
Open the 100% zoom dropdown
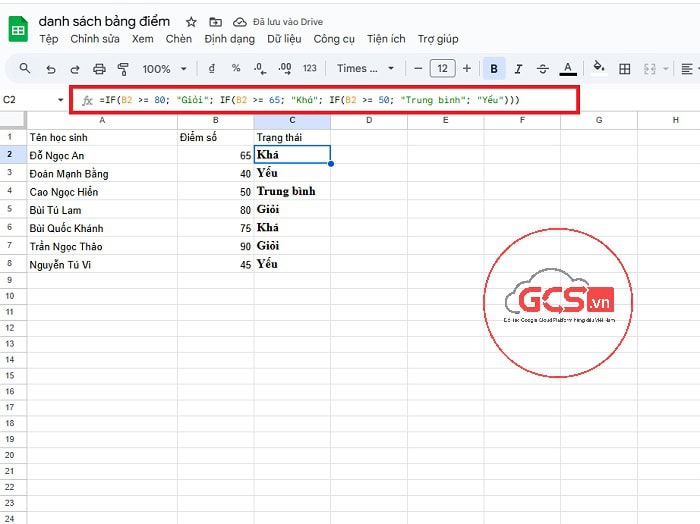pos(163,69)
